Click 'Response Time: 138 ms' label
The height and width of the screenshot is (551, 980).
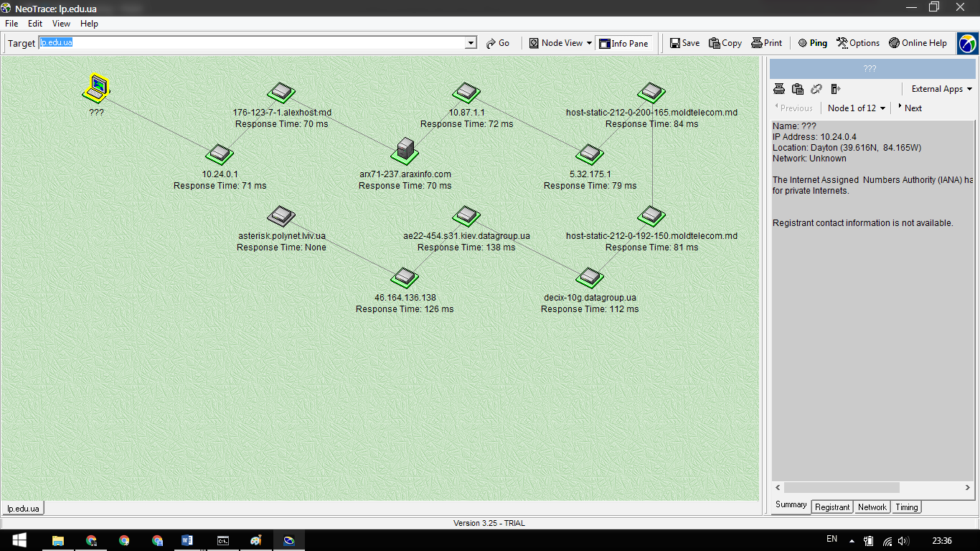pyautogui.click(x=466, y=248)
